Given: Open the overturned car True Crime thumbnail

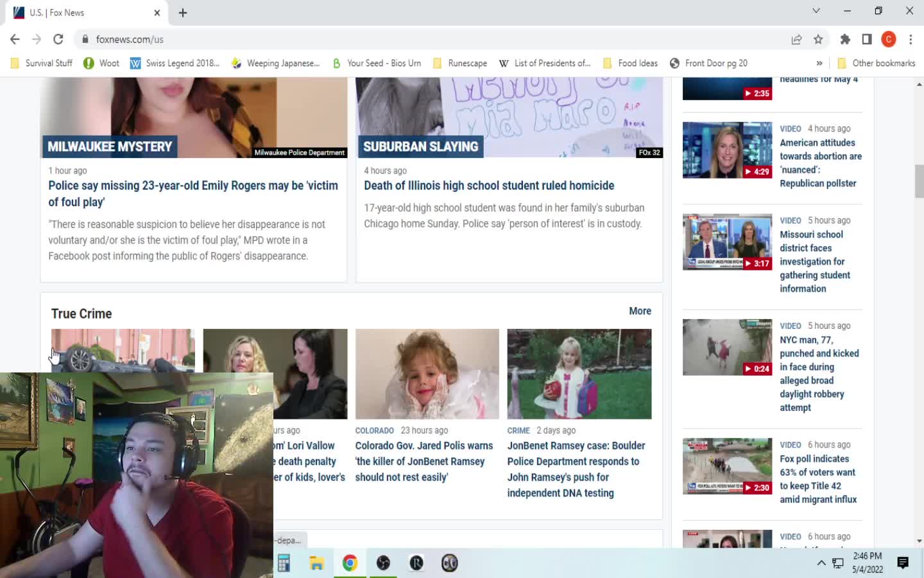Looking at the screenshot, I should [123, 351].
